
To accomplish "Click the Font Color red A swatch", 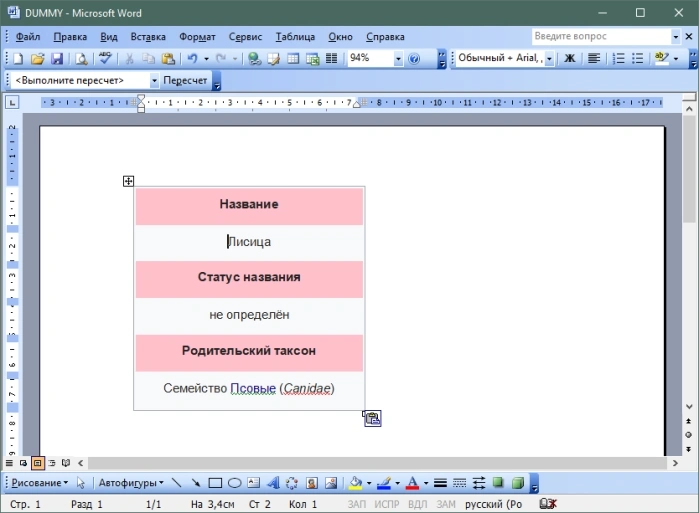I will click(412, 483).
